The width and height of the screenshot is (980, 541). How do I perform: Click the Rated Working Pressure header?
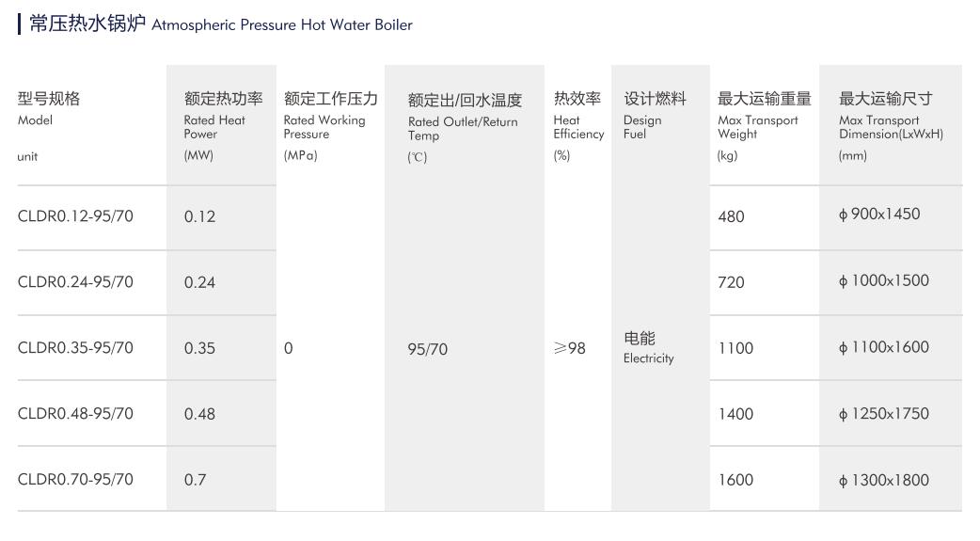[x=331, y=126]
